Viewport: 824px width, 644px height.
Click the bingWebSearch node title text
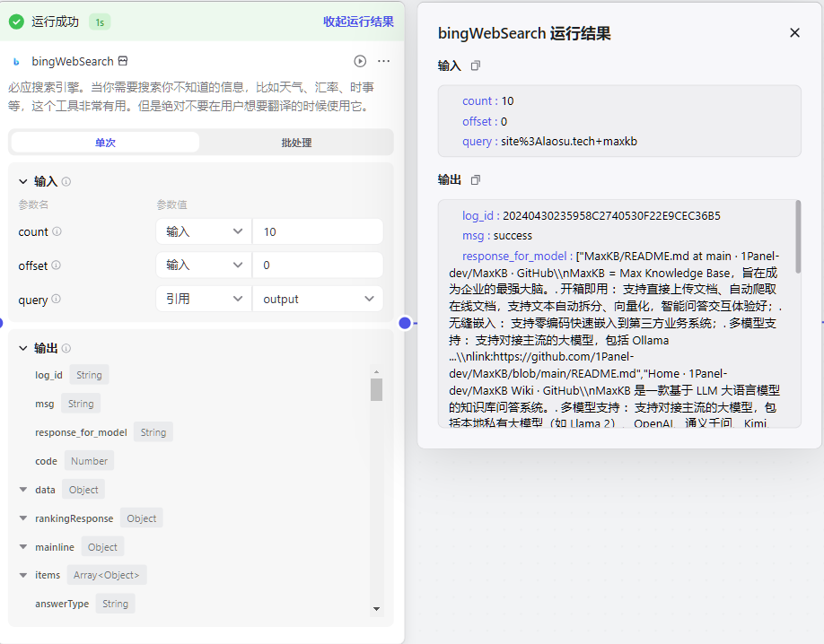click(x=73, y=62)
